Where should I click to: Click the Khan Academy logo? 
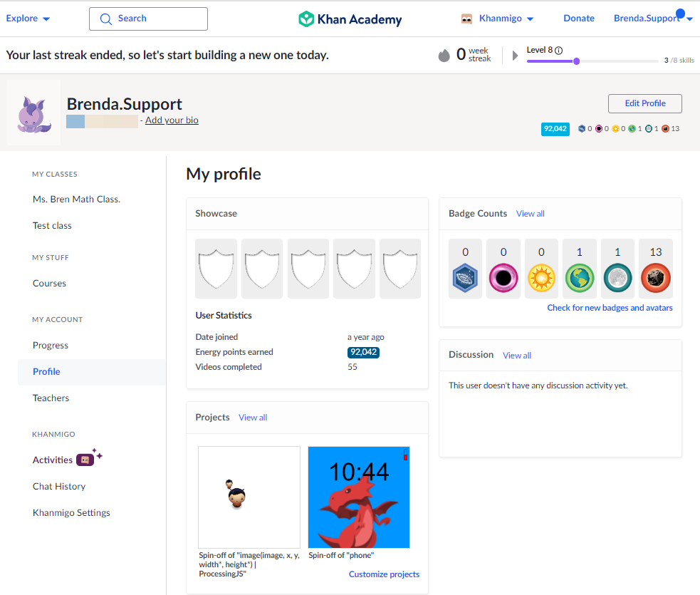click(350, 19)
